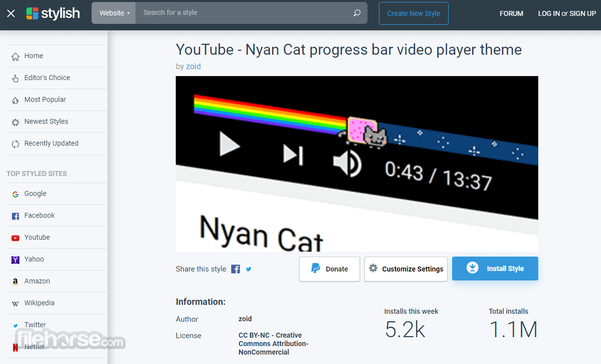Open the FORUM link
This screenshot has width=601, height=364.
[511, 13]
